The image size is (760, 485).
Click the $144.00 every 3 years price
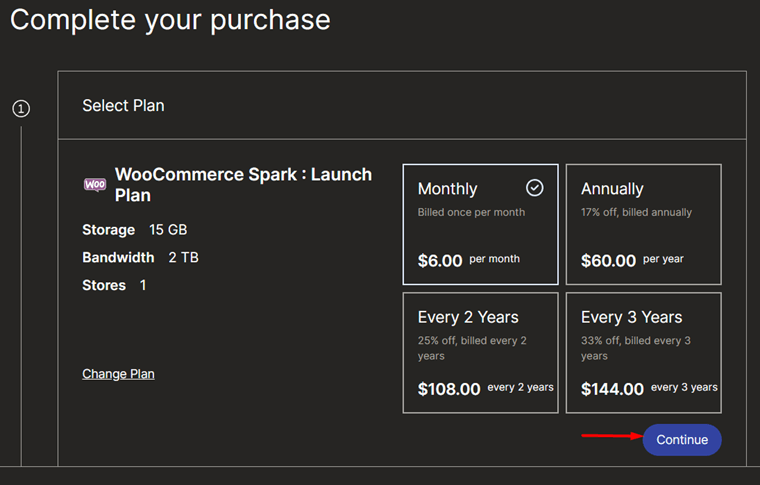point(649,389)
